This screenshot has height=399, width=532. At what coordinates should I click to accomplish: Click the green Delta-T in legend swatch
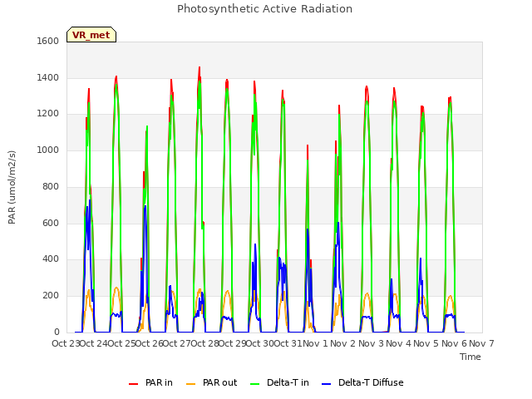tap(255, 384)
